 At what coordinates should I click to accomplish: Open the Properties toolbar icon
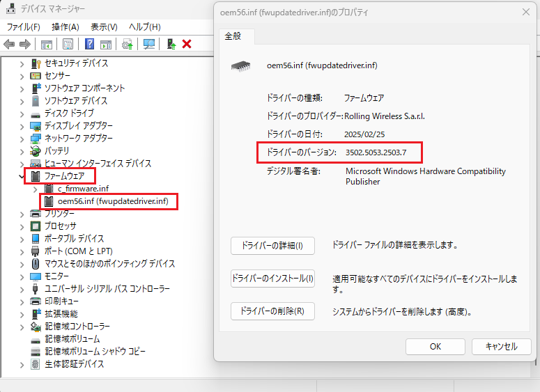pyautogui.click(x=68, y=44)
